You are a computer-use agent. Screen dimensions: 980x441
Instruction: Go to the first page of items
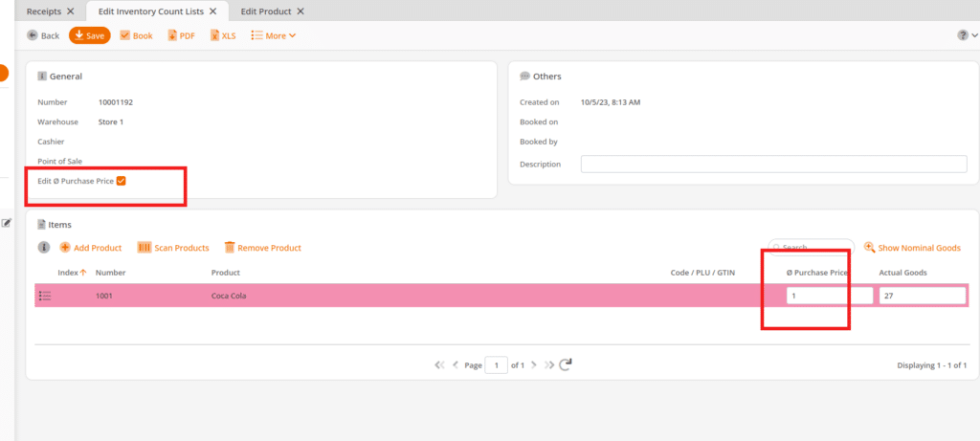tap(439, 364)
